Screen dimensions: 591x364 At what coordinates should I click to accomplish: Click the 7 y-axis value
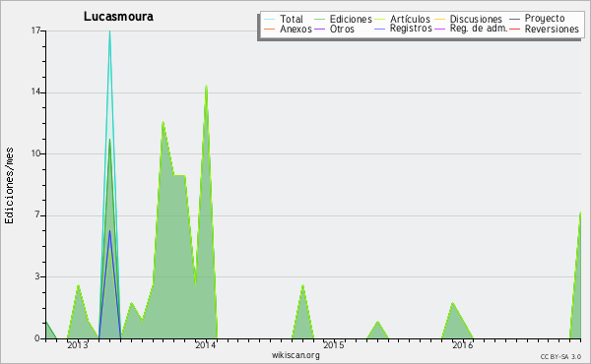click(x=37, y=214)
